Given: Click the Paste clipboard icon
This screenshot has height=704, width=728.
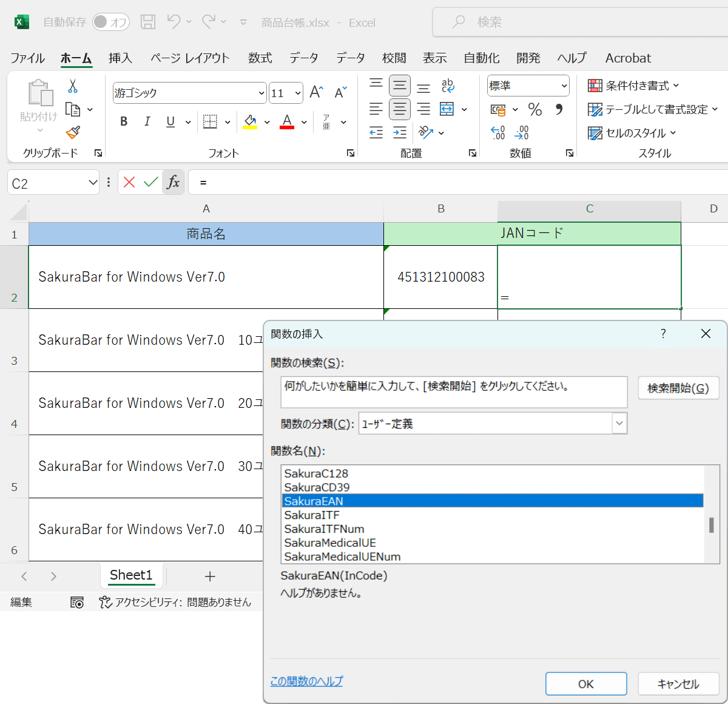Looking at the screenshot, I should 40,93.
